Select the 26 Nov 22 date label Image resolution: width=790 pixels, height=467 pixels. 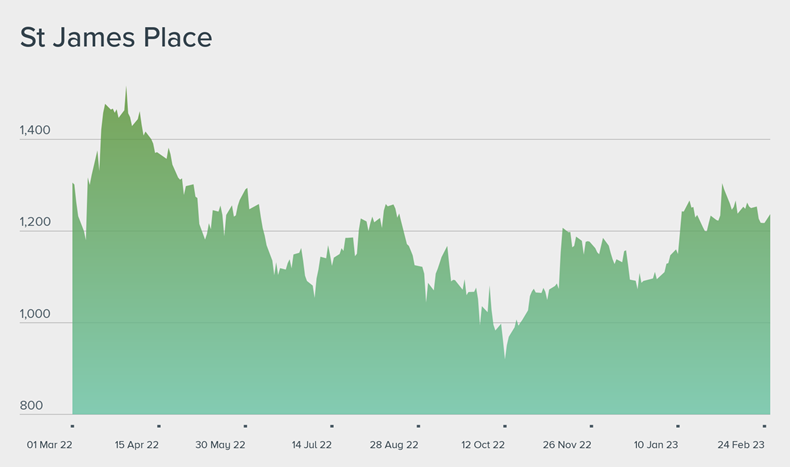pyautogui.click(x=567, y=445)
